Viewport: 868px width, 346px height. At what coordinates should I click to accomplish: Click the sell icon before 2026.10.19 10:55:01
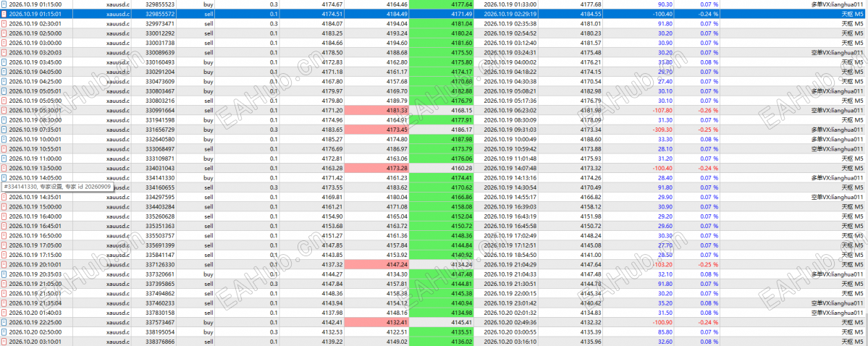(4, 148)
